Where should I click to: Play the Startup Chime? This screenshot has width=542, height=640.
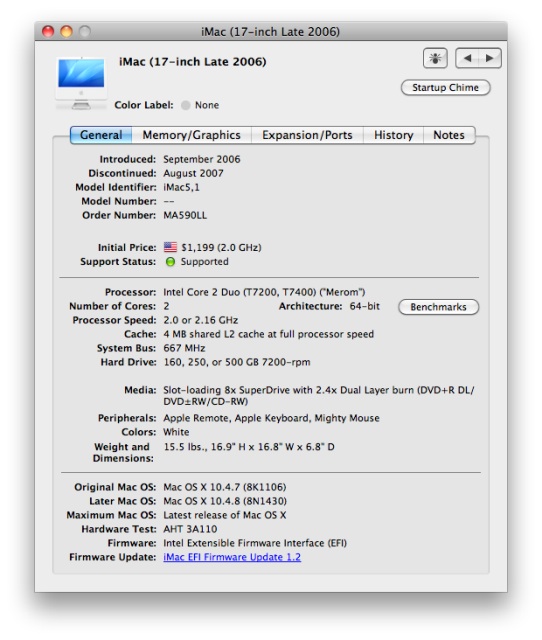tap(446, 88)
